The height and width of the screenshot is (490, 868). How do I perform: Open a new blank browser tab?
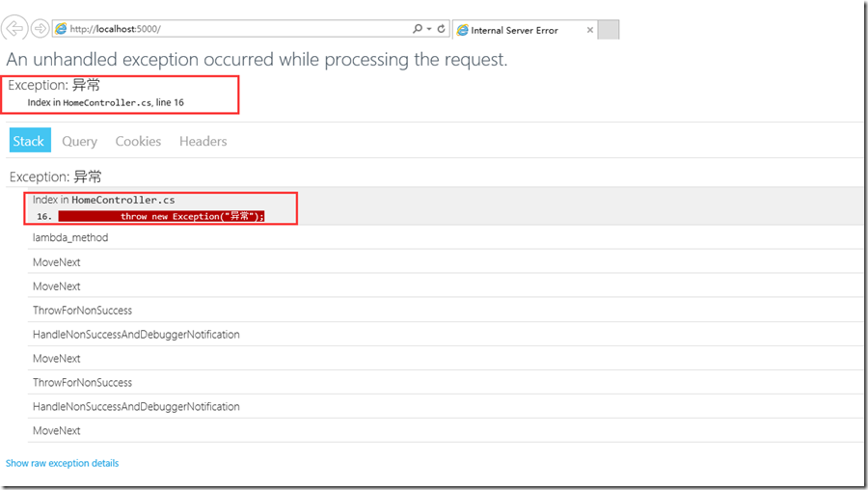[609, 30]
